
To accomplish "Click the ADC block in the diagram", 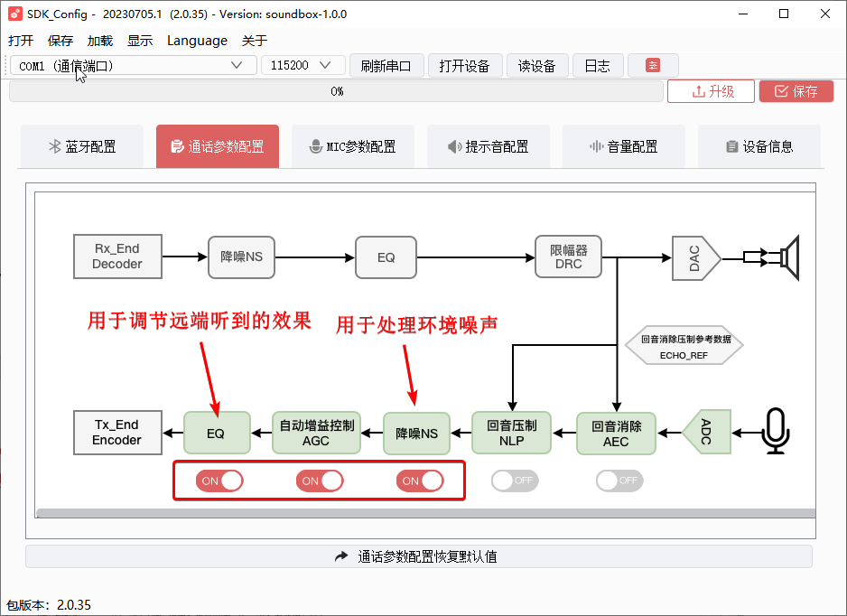I will [x=707, y=432].
